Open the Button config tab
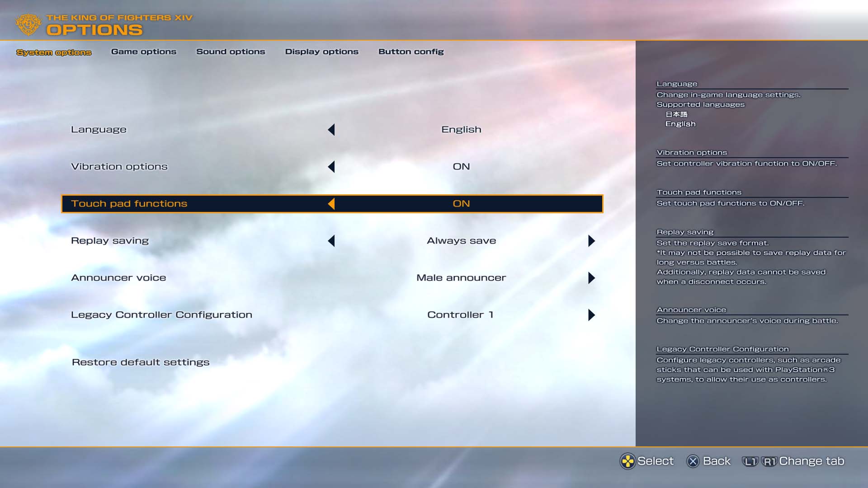868x488 pixels. 411,52
